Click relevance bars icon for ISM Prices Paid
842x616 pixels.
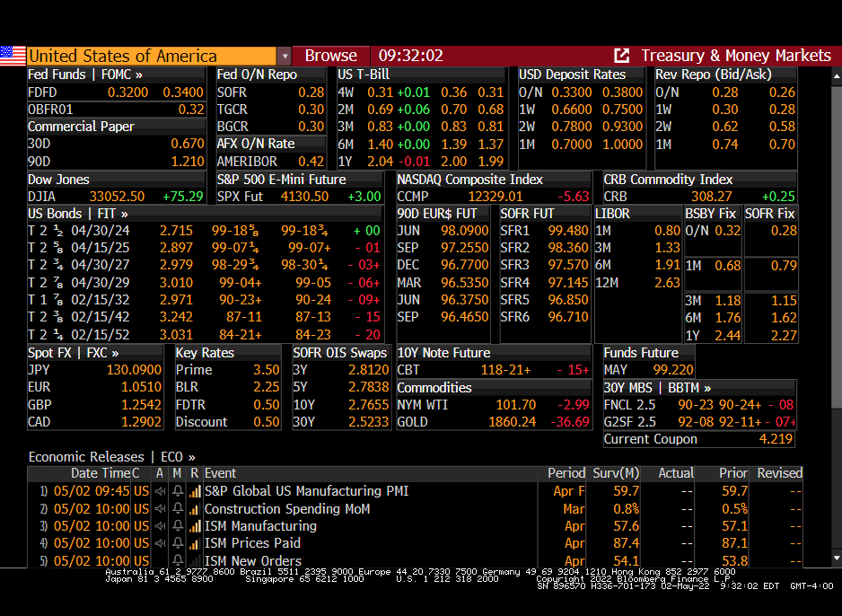195,543
